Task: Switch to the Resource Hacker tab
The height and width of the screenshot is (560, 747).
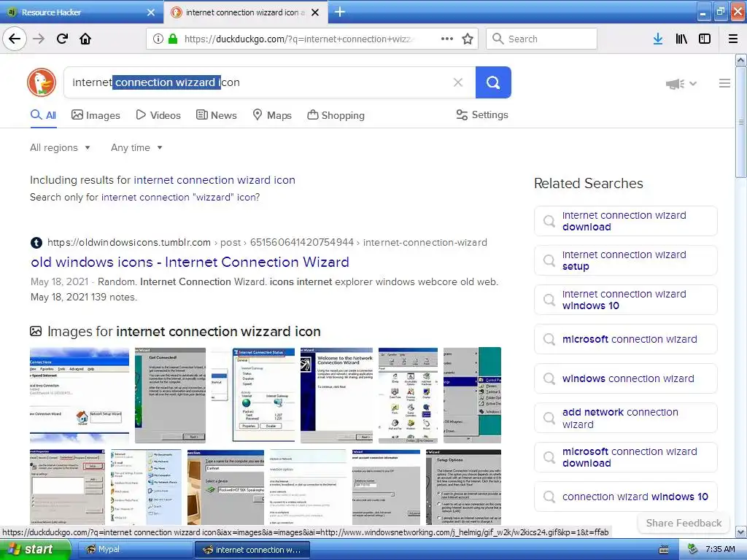Action: click(81, 12)
